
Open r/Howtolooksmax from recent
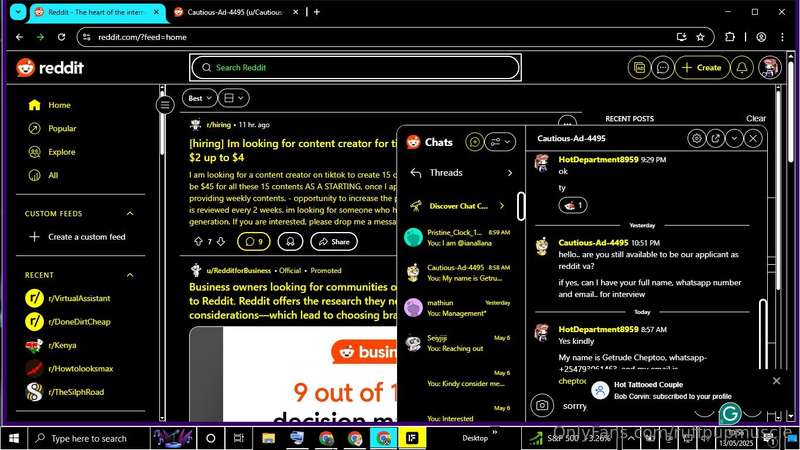81,369
